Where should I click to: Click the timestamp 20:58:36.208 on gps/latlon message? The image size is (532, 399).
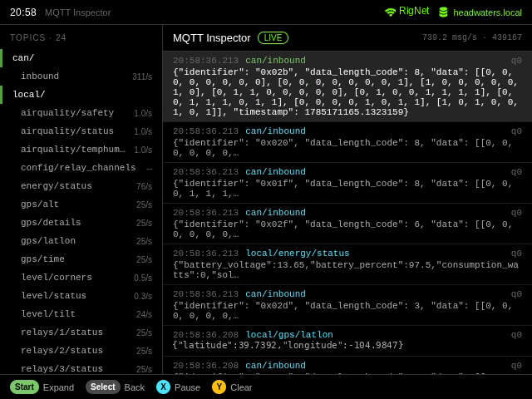[x=205, y=335]
